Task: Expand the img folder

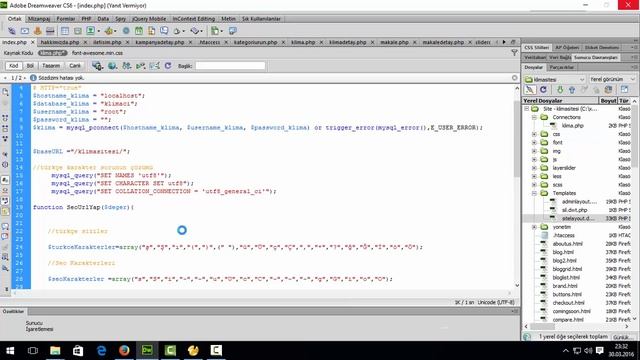Action: pos(534,151)
